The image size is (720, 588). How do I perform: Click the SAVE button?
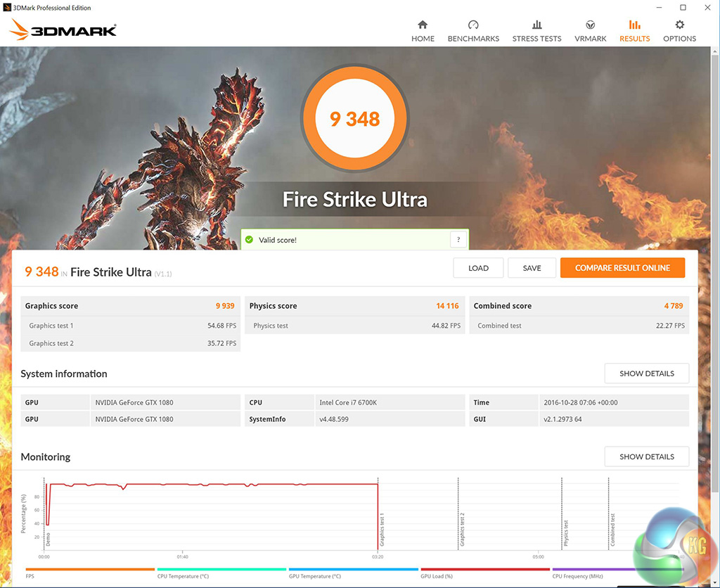pos(532,268)
